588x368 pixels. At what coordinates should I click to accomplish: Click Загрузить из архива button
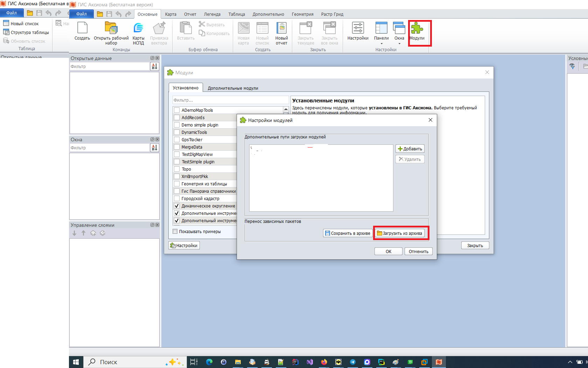(399, 233)
